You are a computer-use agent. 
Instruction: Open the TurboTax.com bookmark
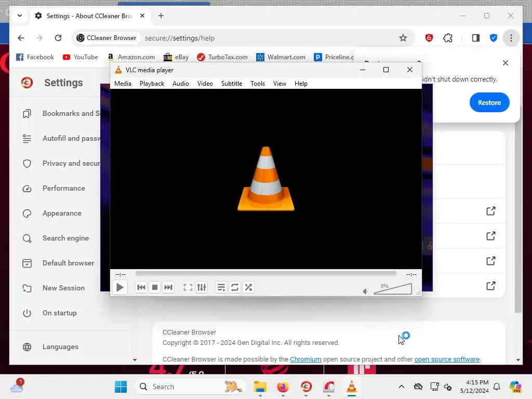point(222,57)
